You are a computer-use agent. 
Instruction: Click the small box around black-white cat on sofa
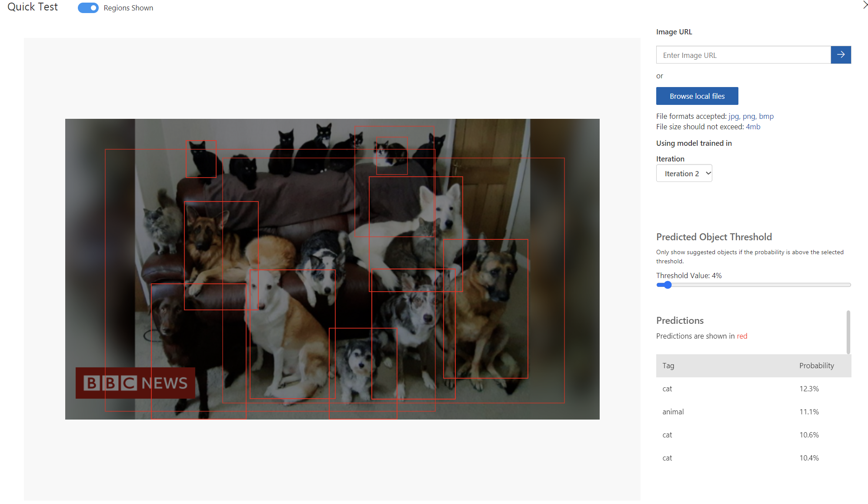coord(391,155)
